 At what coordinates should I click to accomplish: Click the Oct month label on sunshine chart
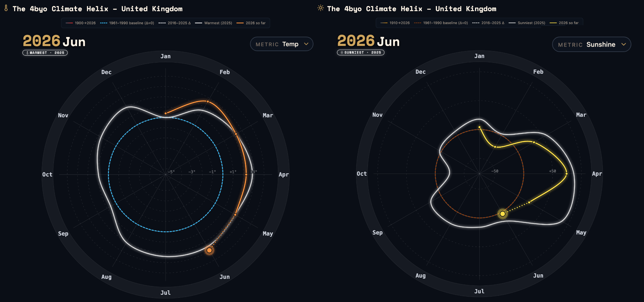pos(362,174)
